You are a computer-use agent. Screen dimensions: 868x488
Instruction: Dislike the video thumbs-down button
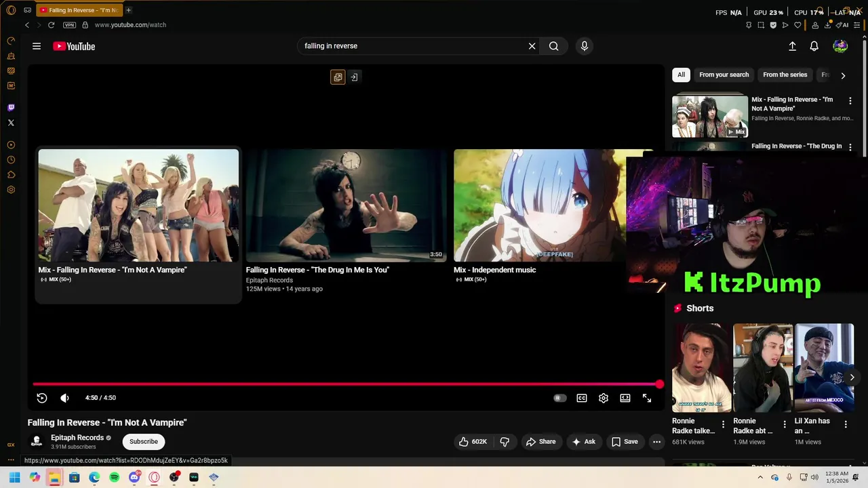pos(505,441)
